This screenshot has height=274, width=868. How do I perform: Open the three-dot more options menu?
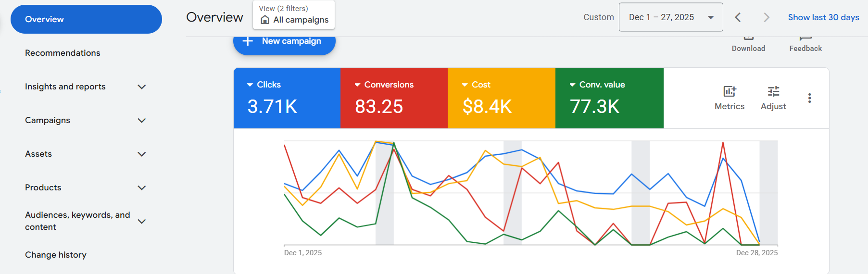point(810,98)
